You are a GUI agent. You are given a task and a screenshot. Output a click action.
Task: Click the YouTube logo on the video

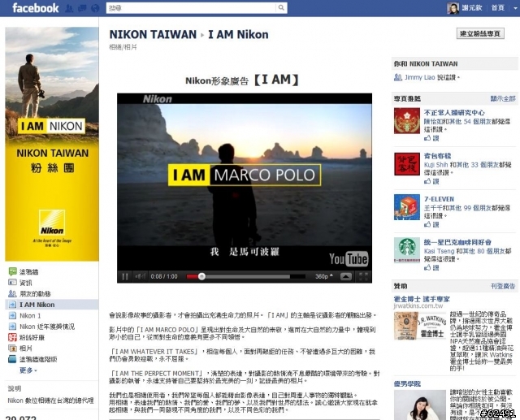(x=349, y=259)
